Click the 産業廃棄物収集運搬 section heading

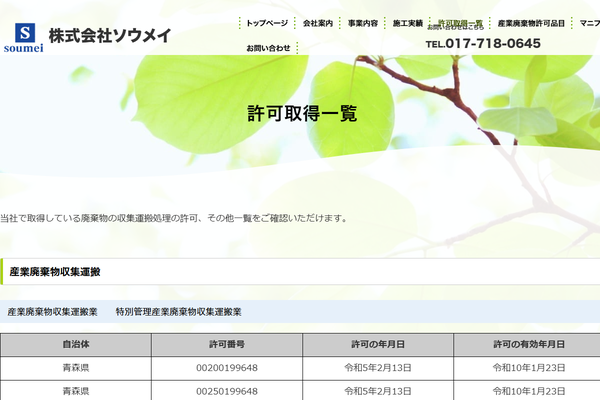pos(55,272)
